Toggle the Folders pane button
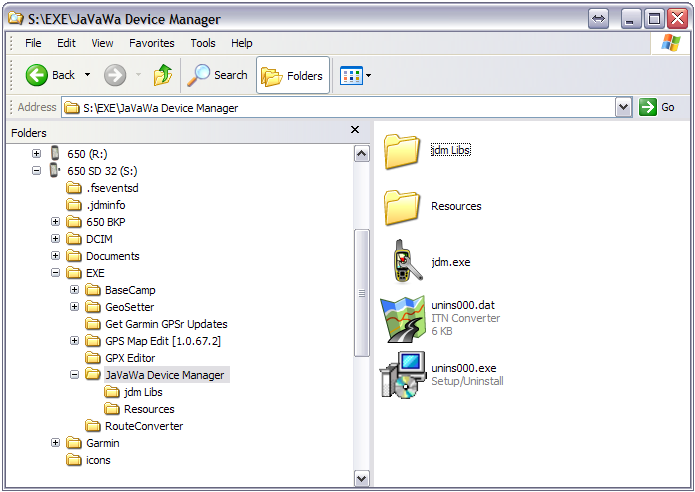The image size is (695, 492). [293, 75]
